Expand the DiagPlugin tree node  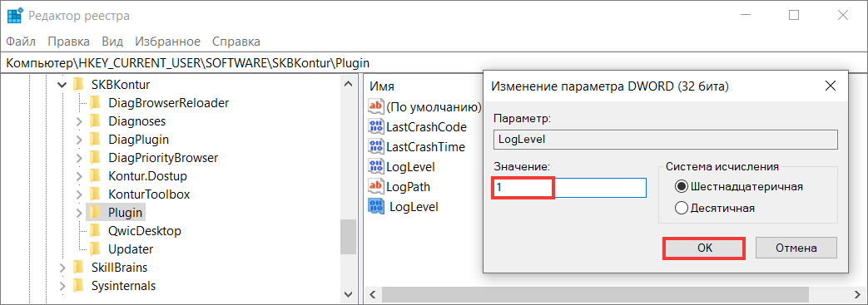coord(79,140)
